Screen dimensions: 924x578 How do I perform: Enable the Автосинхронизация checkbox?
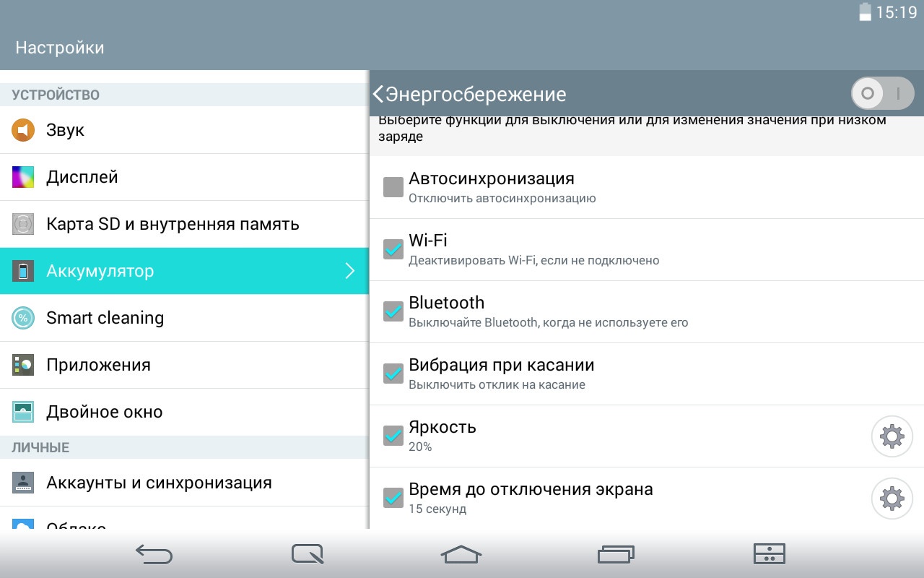393,187
